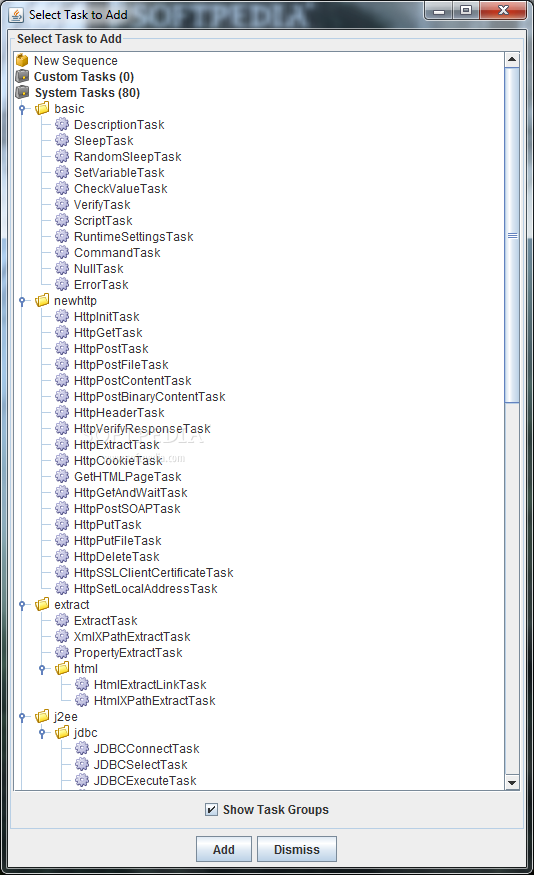Click the gear icon beside ExtractTask
Screen dimensions: 534x875
62,621
